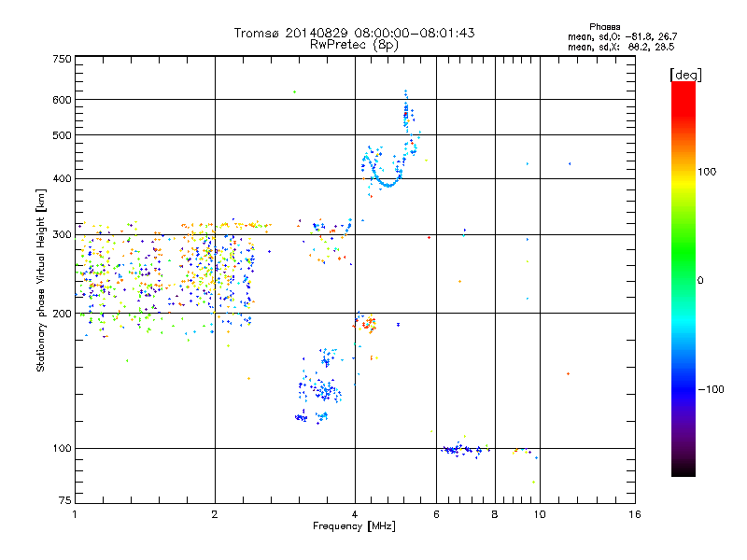The height and width of the screenshot is (560, 747).
Task: Click the 'mean, sd,O: -81.8, 26.7' text
Action: [x=622, y=36]
